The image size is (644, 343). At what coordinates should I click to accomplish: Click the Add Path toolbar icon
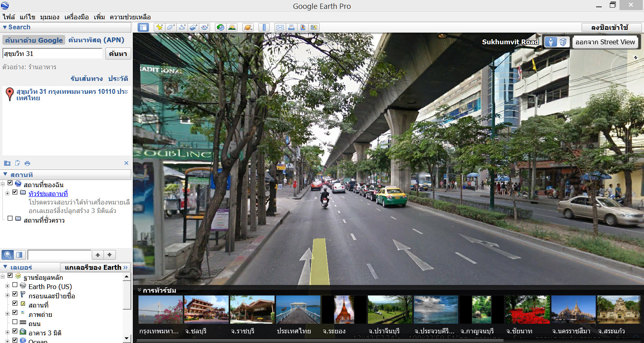(x=182, y=27)
